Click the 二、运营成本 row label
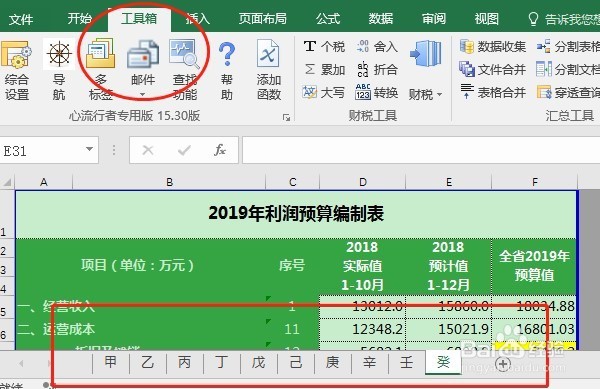The width and height of the screenshot is (600, 389). 56,329
